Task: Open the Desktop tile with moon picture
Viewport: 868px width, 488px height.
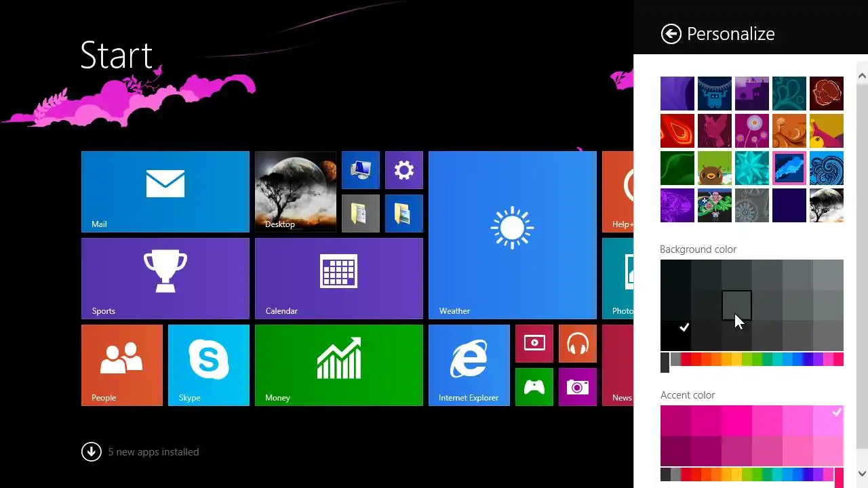Action: coord(296,192)
